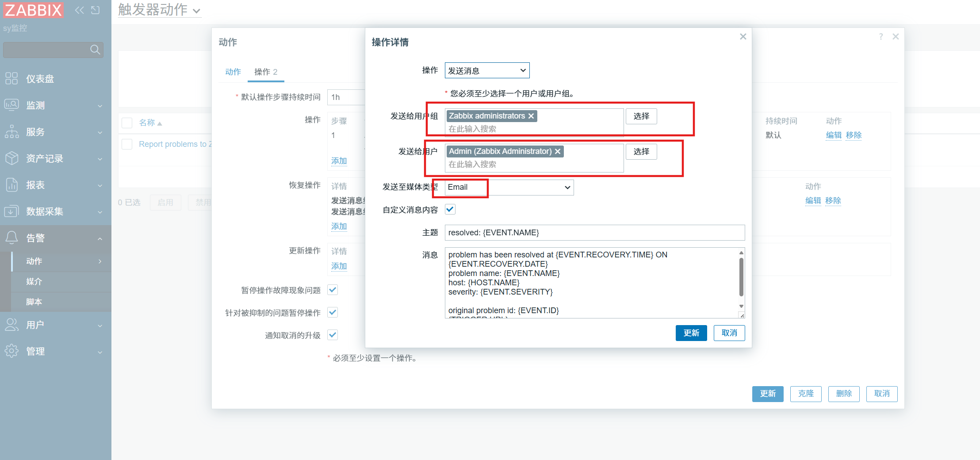The height and width of the screenshot is (460, 980).
Task: Click 取消 button in 动作 dialog
Action: click(882, 394)
